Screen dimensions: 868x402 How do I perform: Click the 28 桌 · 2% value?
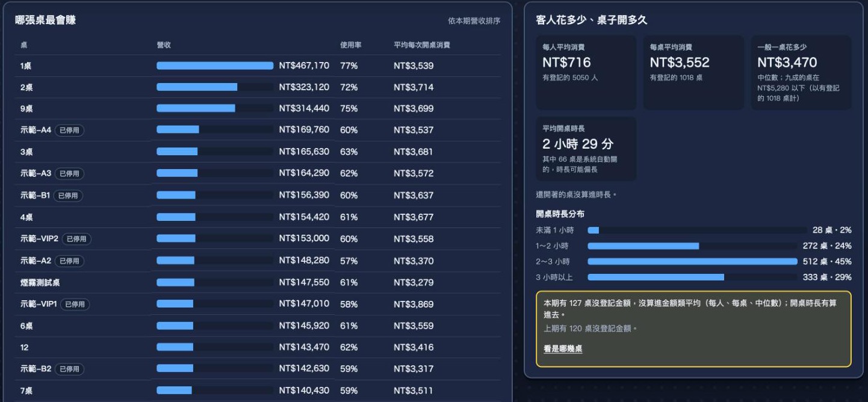(832, 230)
